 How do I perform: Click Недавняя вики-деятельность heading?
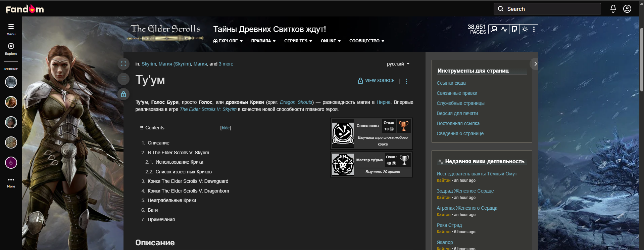pyautogui.click(x=485, y=162)
